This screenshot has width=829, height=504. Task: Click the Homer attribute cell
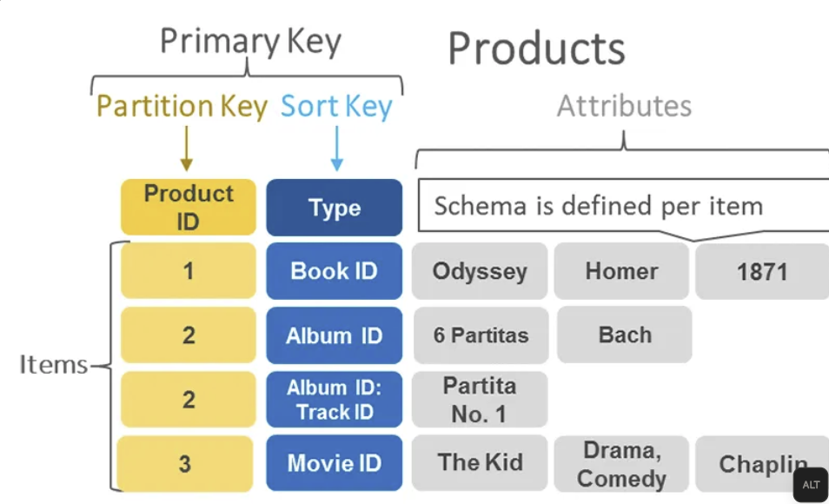click(621, 271)
